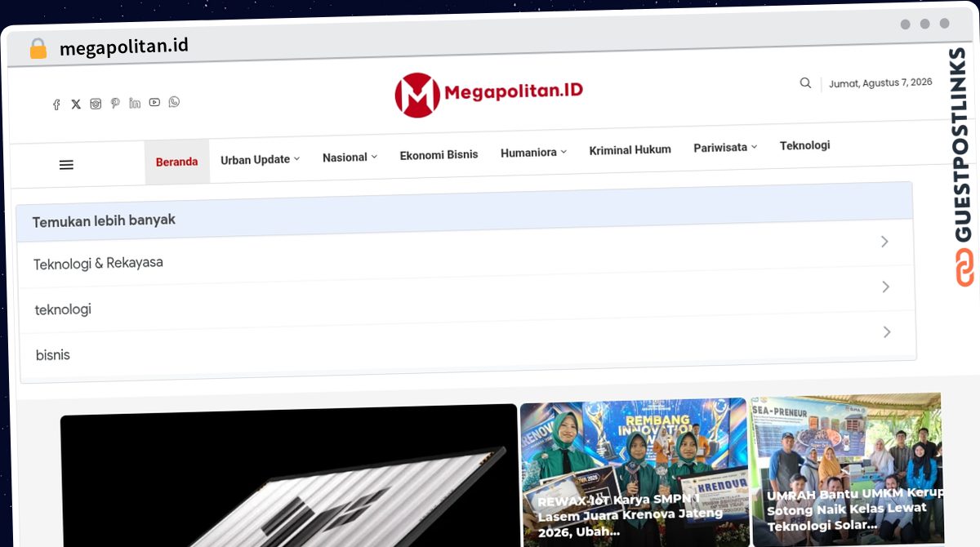
Task: Open the teknologi row chevron
Action: [x=886, y=287]
